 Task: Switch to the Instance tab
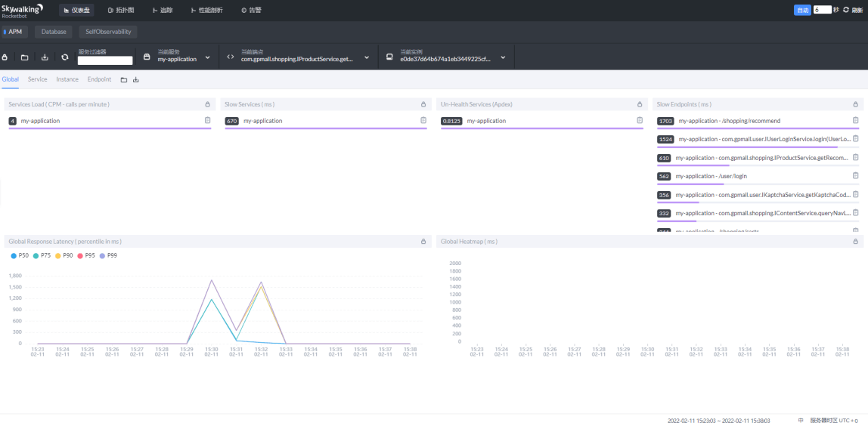coord(67,79)
